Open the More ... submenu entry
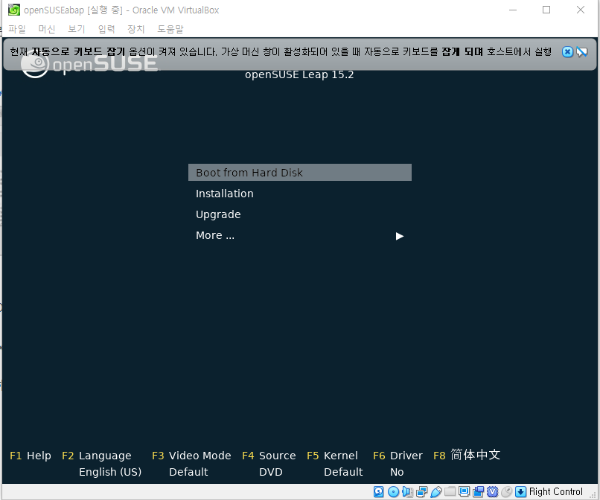This screenshot has height=500, width=600. click(x=215, y=235)
